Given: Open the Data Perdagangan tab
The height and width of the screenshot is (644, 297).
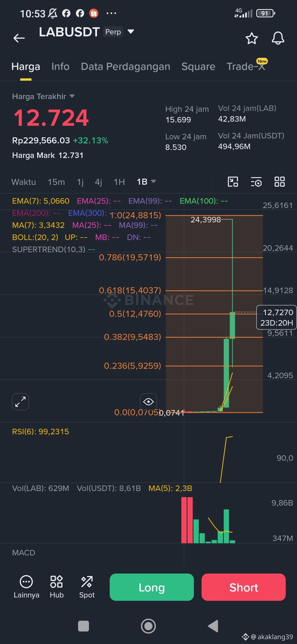Looking at the screenshot, I should click(x=126, y=67).
